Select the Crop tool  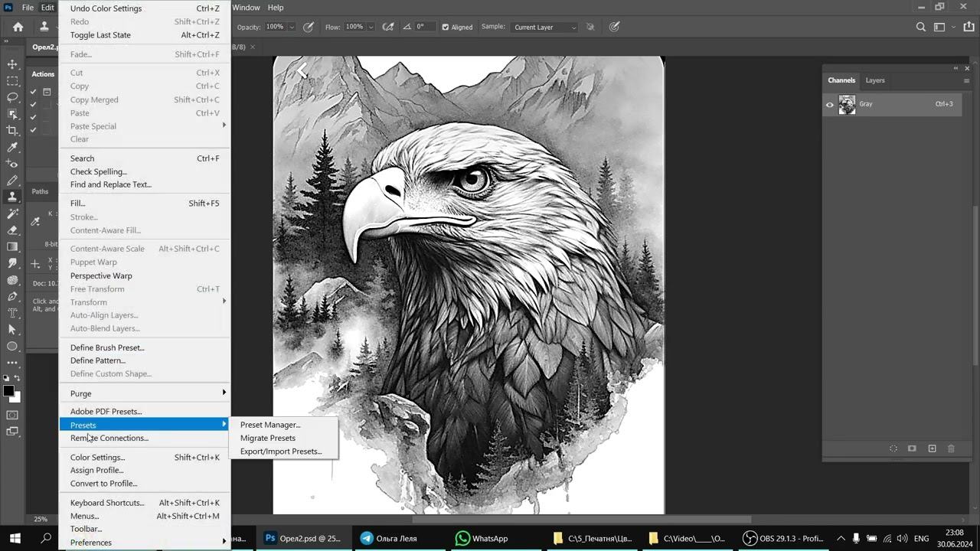tap(12, 130)
